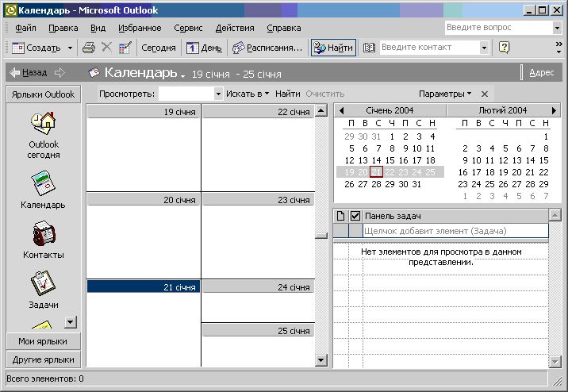Open the Options dropdown in Find pane
Image resolution: width=568 pixels, height=392 pixels.
point(445,94)
